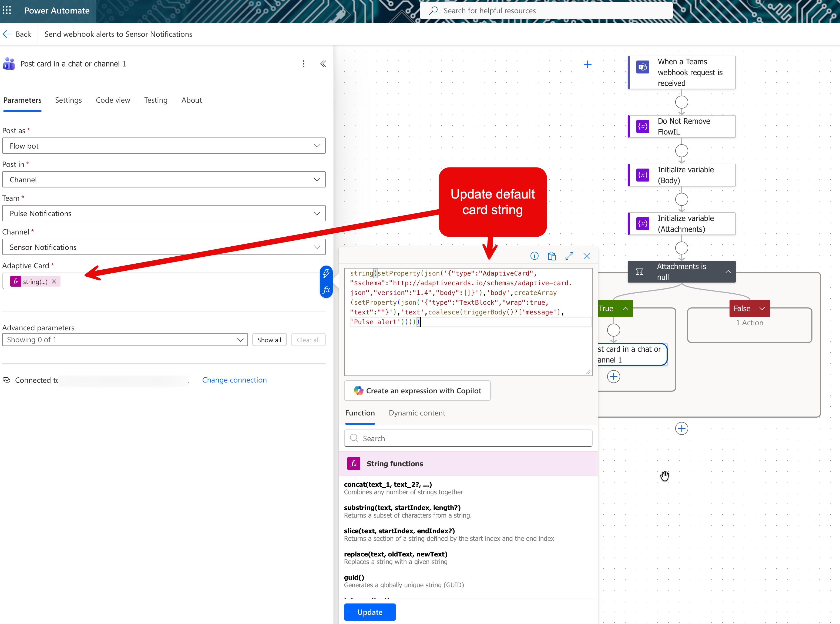Click the Teams icon beside action title
This screenshot has height=624, width=840.
(9, 64)
